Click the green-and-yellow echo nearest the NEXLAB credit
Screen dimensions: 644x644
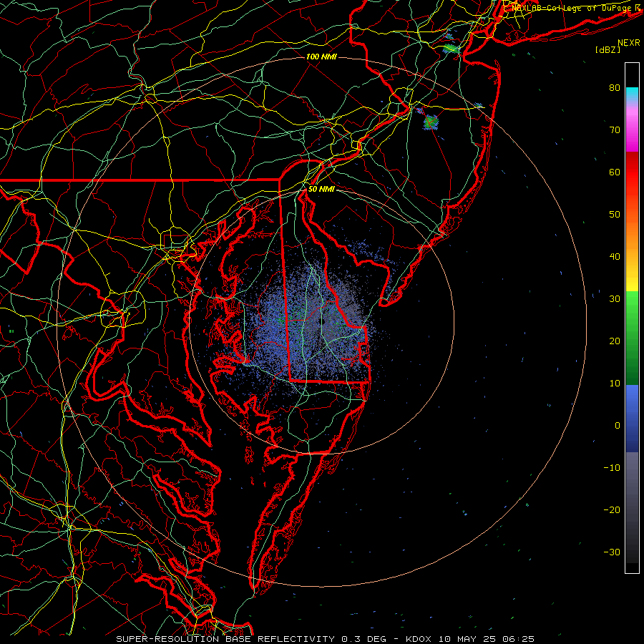click(451, 49)
